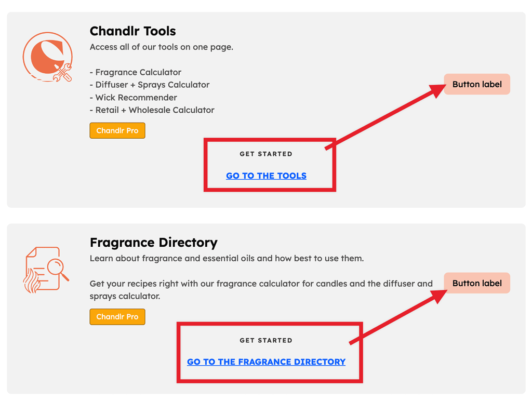Click the Chandlr Pro badge under Chandlr Tools
The image size is (532, 401).
(117, 130)
